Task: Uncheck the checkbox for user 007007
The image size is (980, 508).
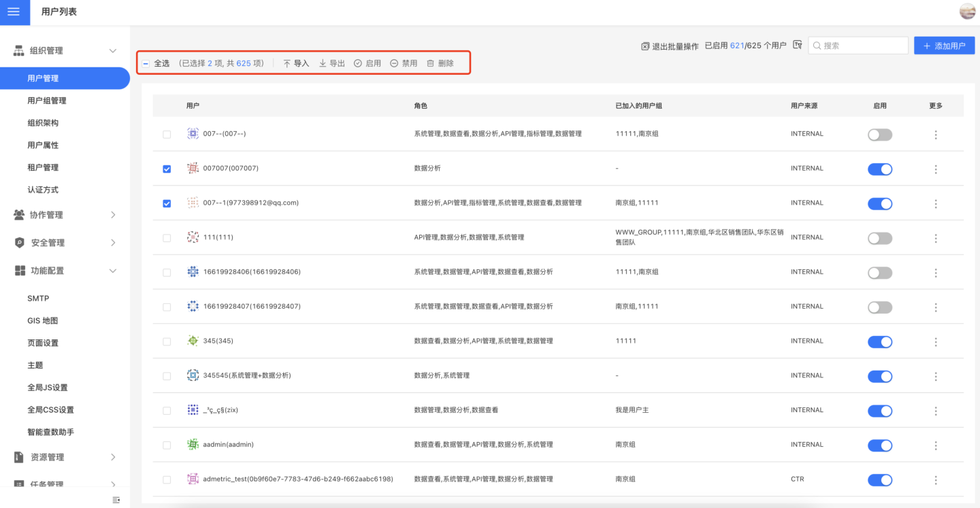Action: tap(167, 169)
